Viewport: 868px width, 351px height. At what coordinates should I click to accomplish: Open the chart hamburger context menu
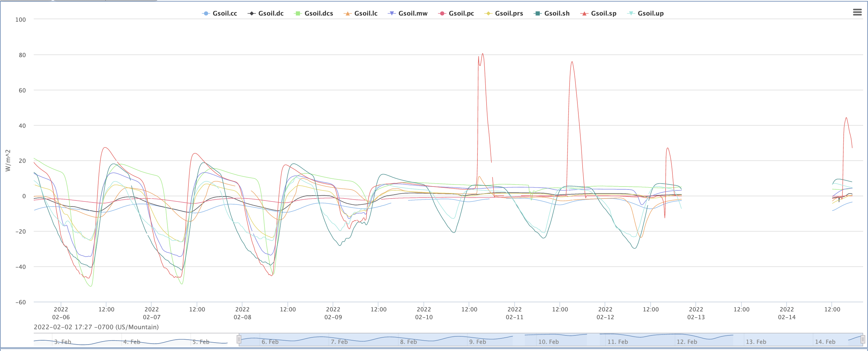857,12
